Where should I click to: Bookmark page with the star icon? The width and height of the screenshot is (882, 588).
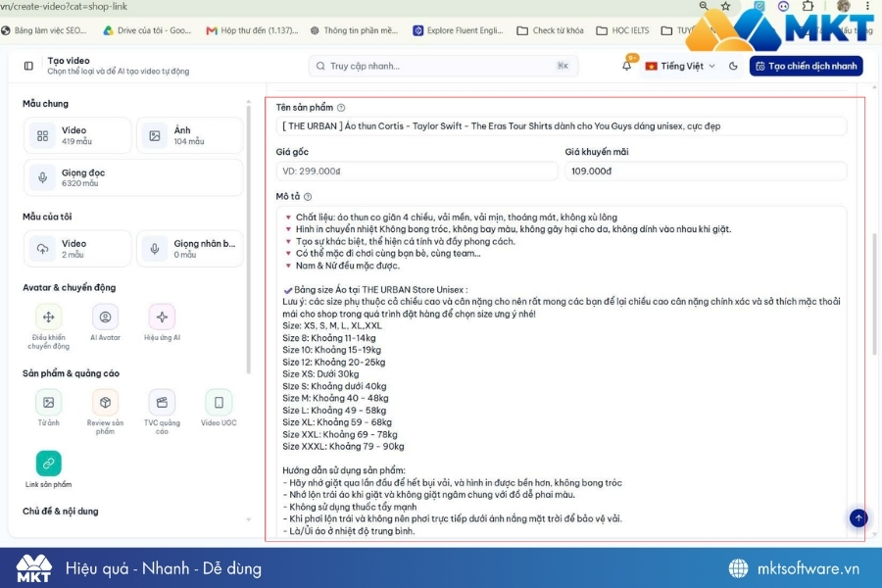[725, 6]
